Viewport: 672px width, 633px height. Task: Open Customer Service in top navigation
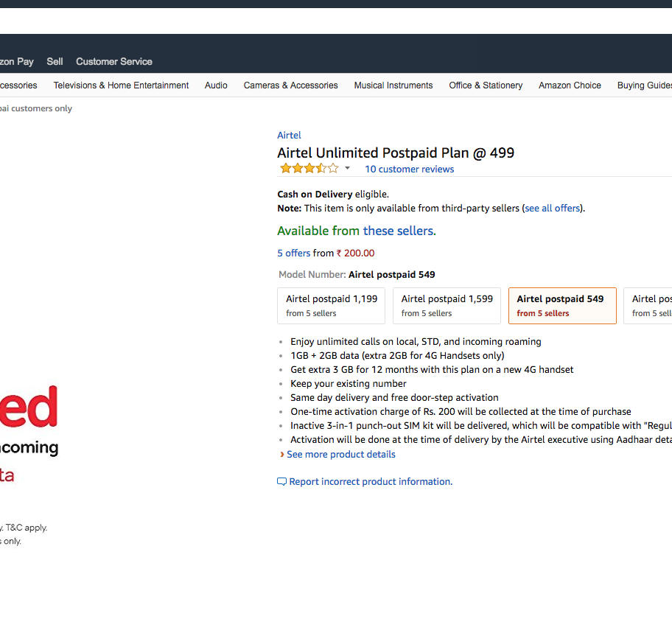click(x=114, y=62)
